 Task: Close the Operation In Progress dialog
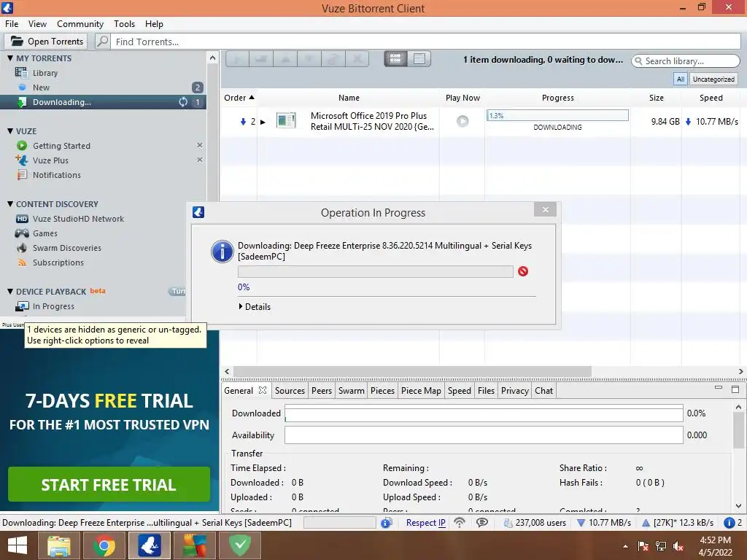tap(546, 209)
